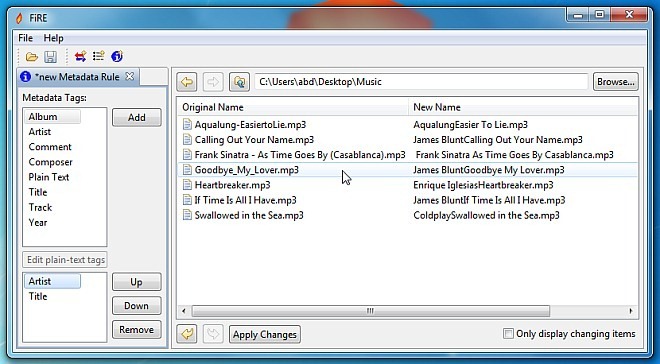Select Album in Metadata Tags list
The height and width of the screenshot is (364, 660).
[52, 117]
